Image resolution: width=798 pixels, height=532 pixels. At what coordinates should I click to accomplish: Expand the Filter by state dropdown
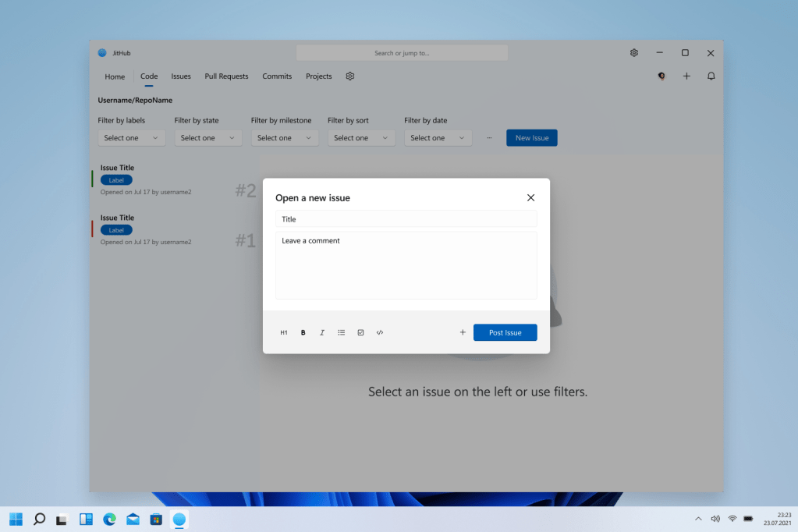tap(208, 138)
